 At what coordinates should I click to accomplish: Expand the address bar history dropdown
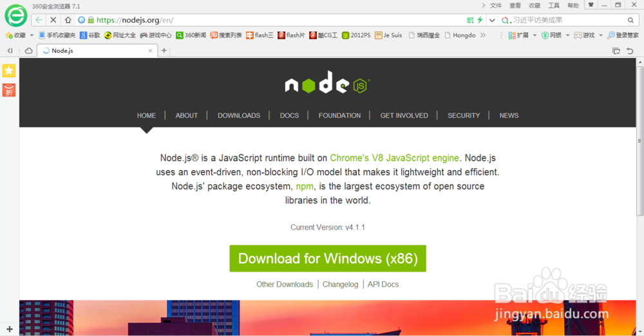coord(491,20)
